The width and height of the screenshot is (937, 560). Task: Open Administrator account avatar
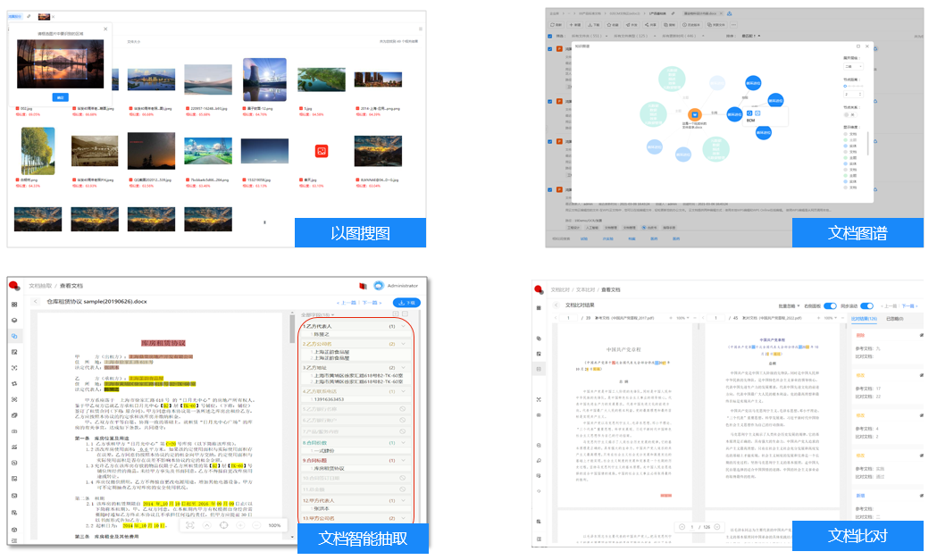[378, 286]
